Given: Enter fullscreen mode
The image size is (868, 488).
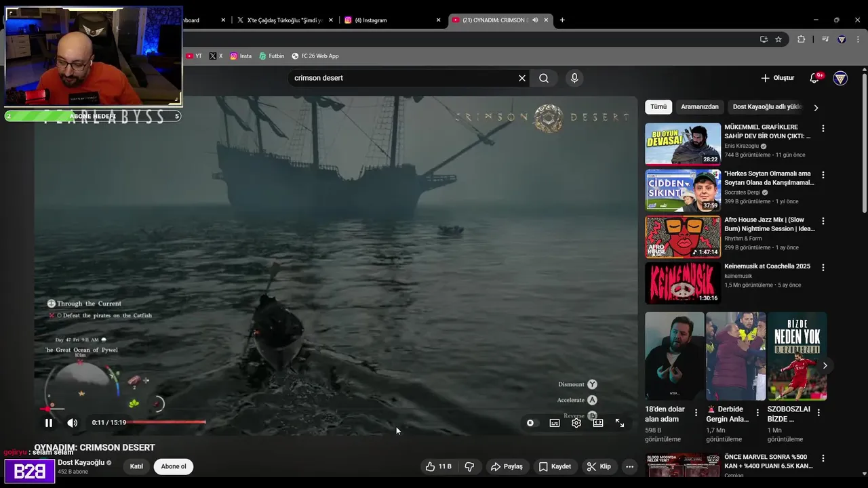Looking at the screenshot, I should tap(620, 423).
